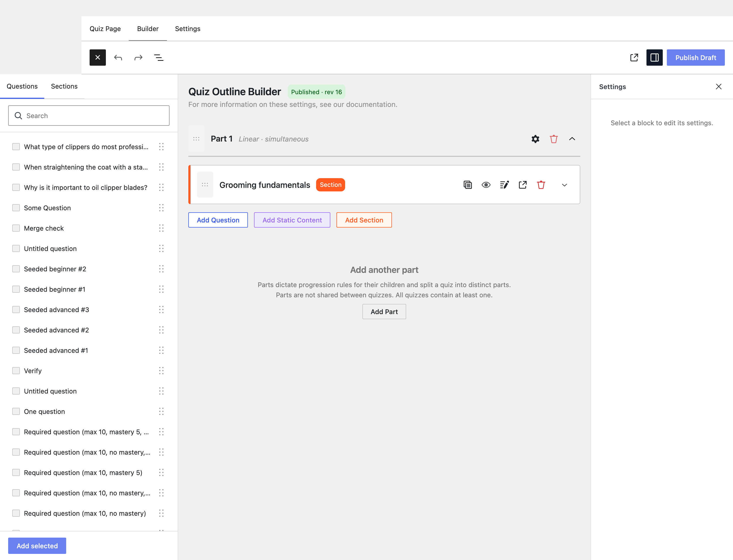
Task: Collapse Part 1 with the up chevron
Action: coord(572,139)
